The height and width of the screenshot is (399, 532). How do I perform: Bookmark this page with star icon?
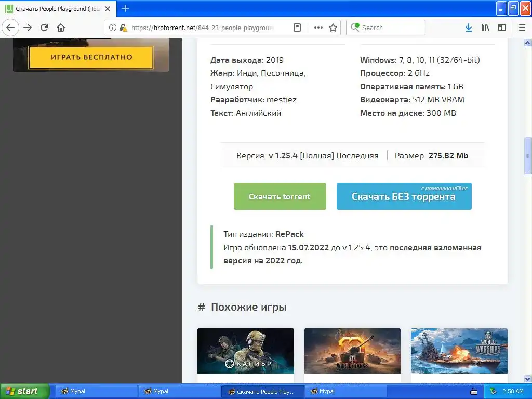pos(333,28)
